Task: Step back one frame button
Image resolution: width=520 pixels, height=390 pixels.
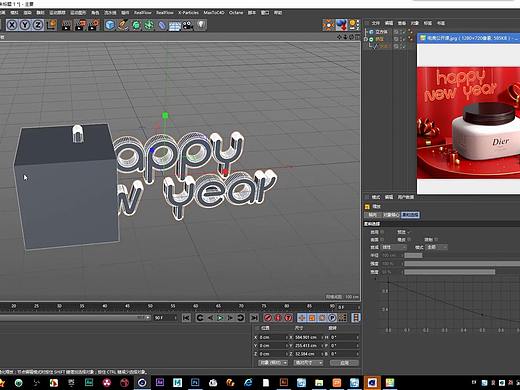Action: [x=210, y=318]
